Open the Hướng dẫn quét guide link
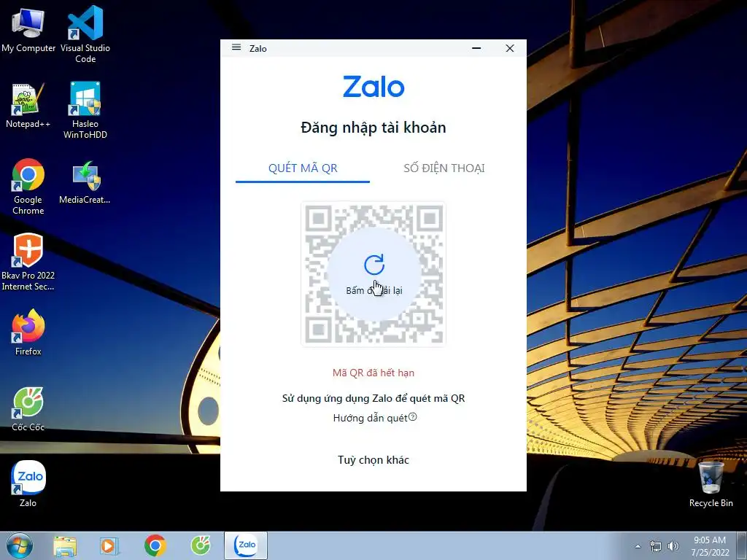The height and width of the screenshot is (560, 747). 370,418
